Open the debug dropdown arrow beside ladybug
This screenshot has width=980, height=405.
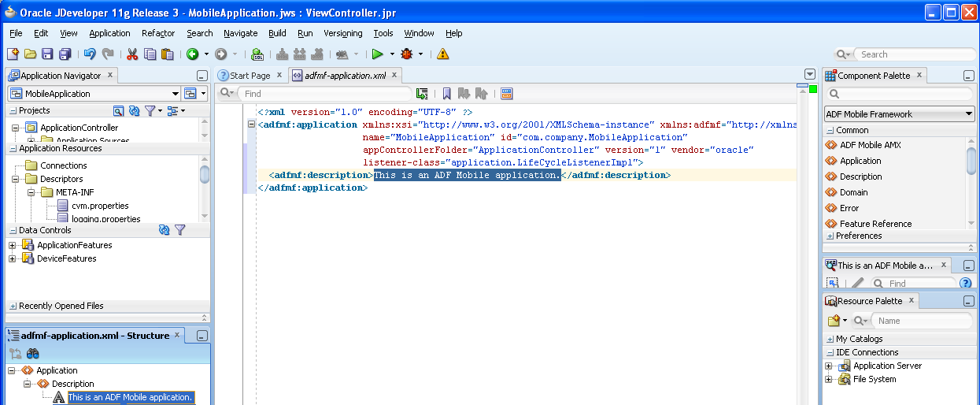420,54
